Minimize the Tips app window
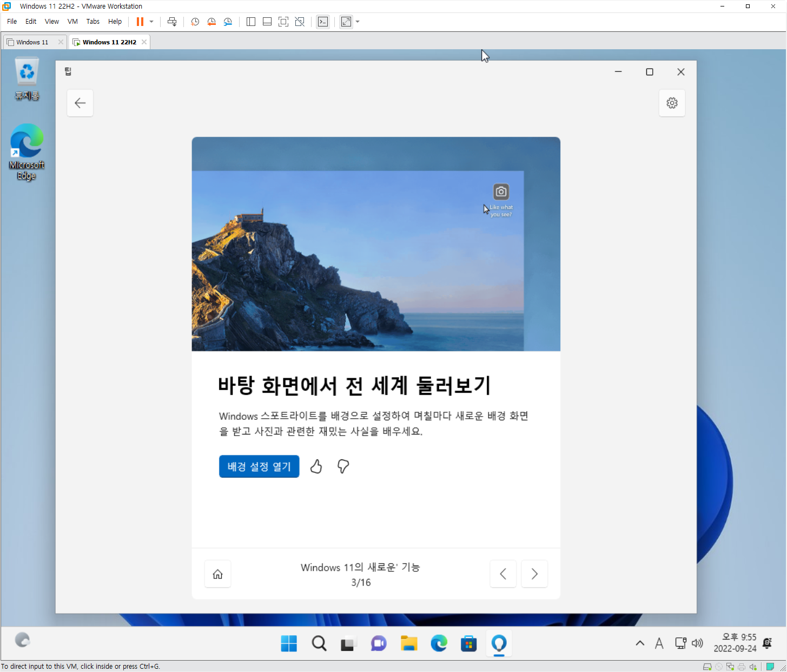The height and width of the screenshot is (672, 787). coord(618,72)
